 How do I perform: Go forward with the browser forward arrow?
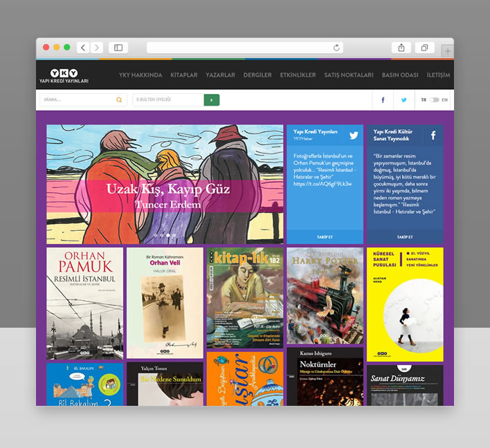(97, 48)
